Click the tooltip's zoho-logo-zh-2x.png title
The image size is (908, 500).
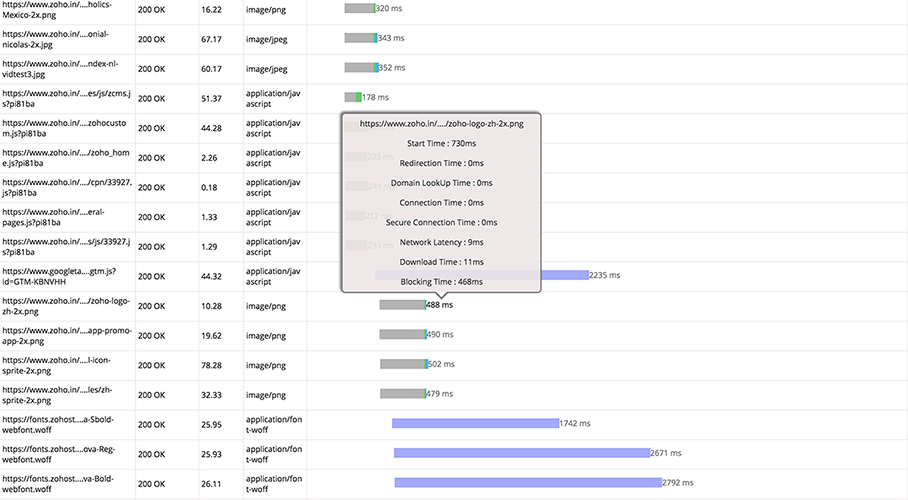click(441, 124)
